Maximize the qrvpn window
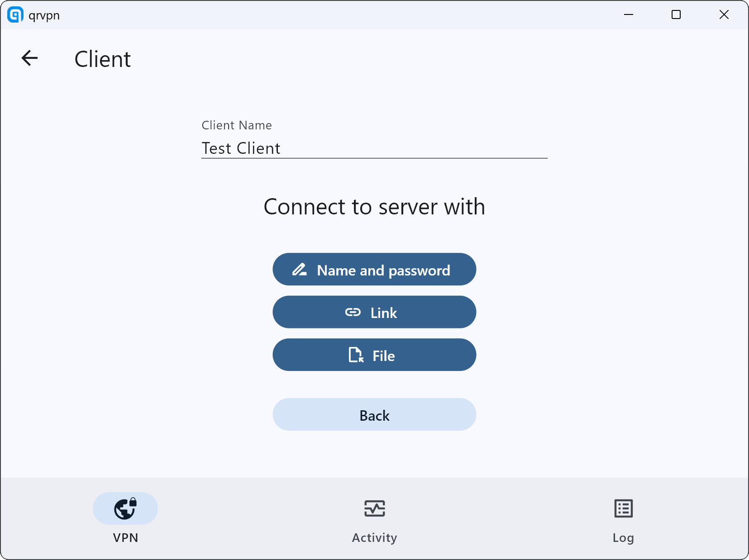The image size is (749, 560). coord(676,15)
